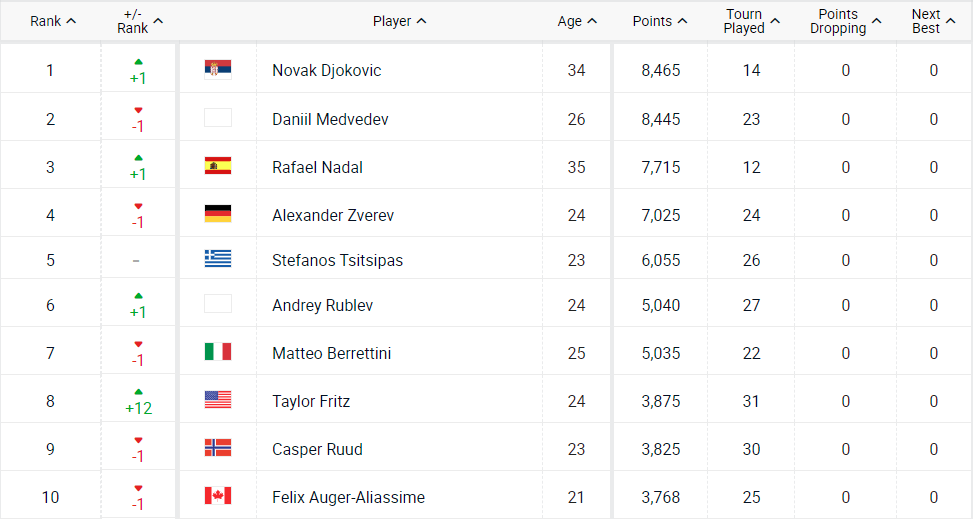Open Daniil Medvedev's player profile
Viewport: 973px width, 519px height.
pos(330,119)
